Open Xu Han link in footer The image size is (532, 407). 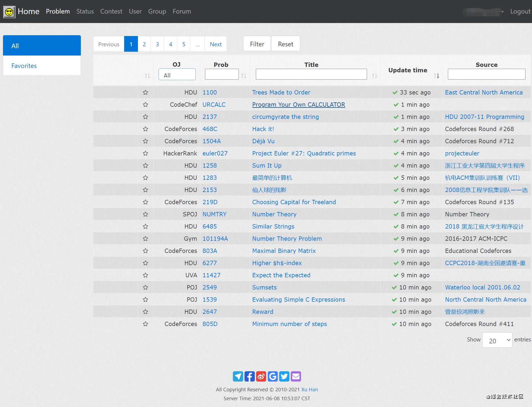[310, 389]
